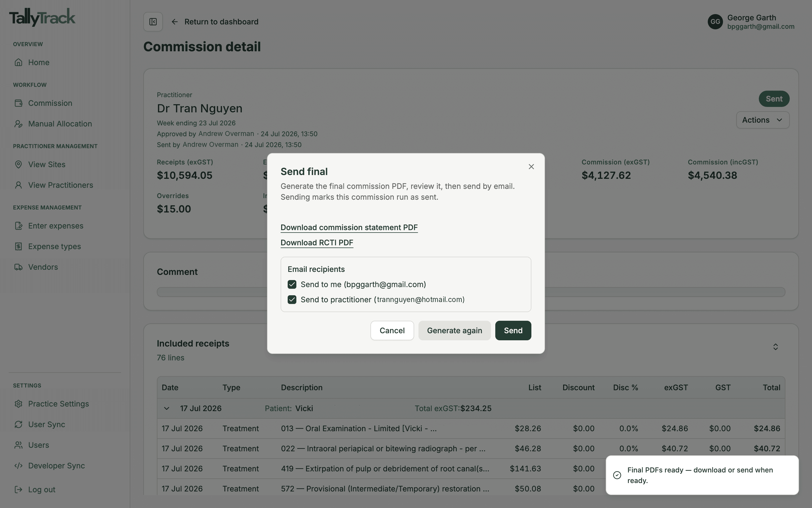This screenshot has height=508, width=812.
Task: Click the Log out door icon
Action: tap(18, 490)
